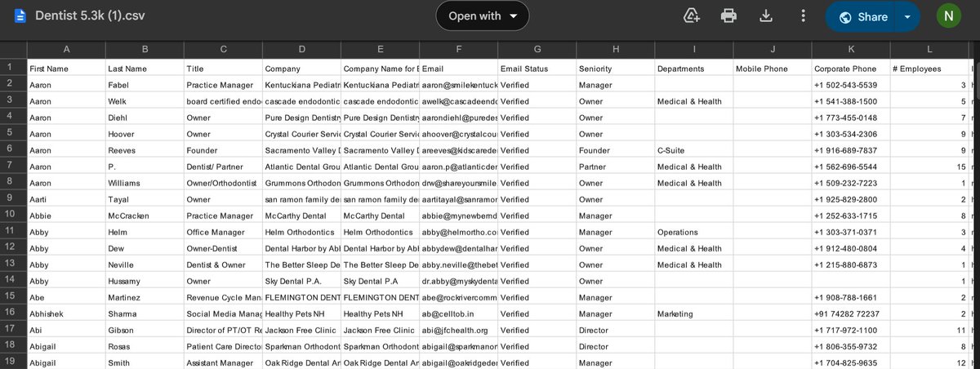Click the last name cell McCracken
Viewport: 980px width, 369px height.
pos(145,216)
